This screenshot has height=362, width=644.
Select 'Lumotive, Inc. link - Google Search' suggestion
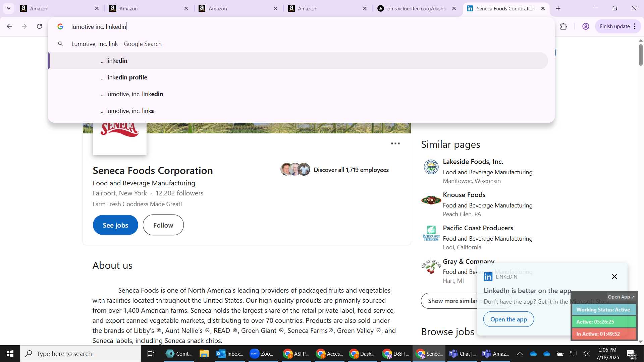pyautogui.click(x=298, y=44)
